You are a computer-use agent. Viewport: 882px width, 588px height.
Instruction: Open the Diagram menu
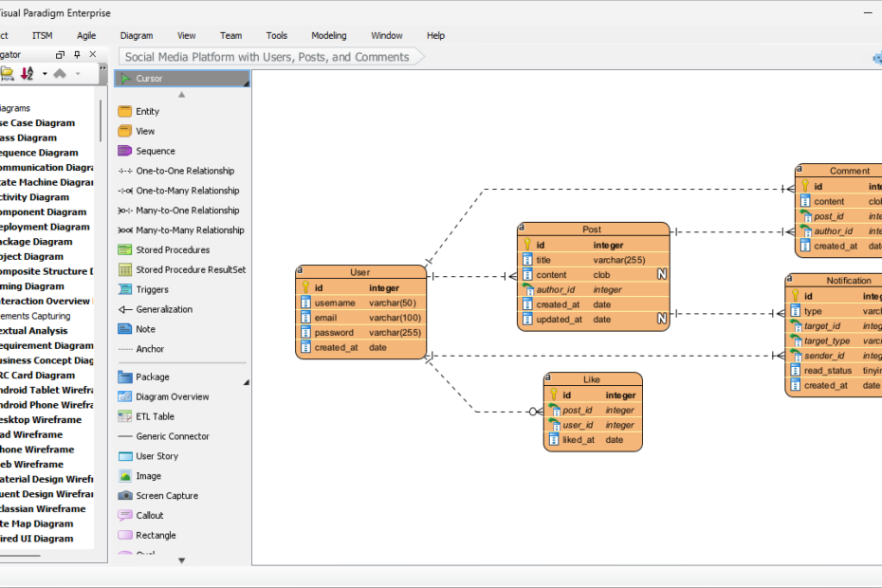(137, 36)
